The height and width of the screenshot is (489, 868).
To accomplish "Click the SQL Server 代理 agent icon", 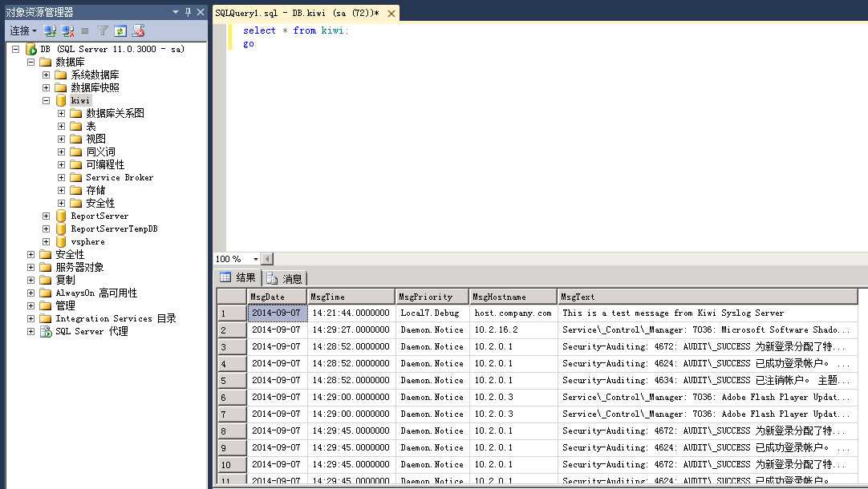I will (46, 331).
